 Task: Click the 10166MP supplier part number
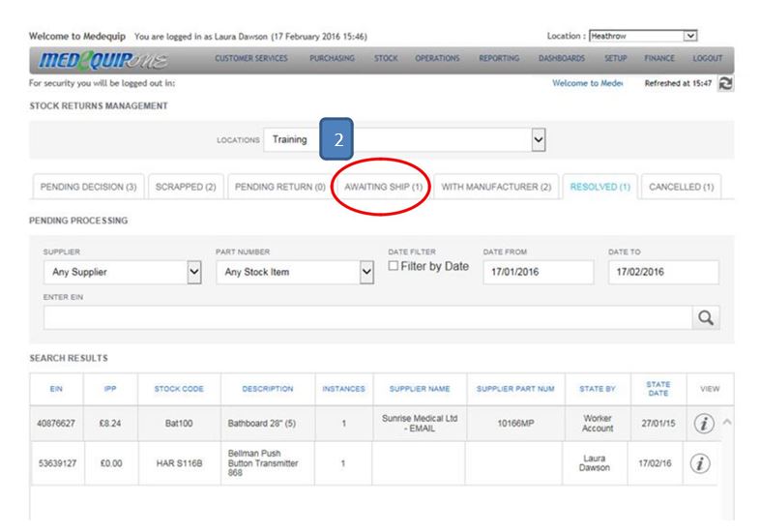point(515,424)
